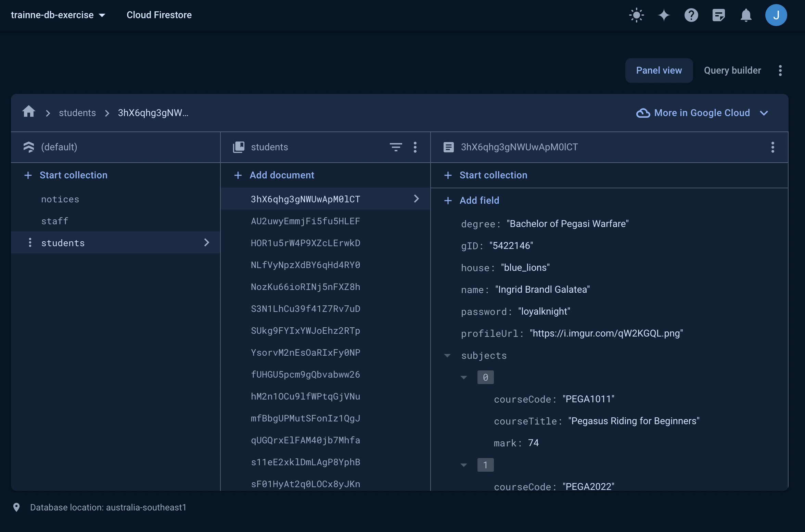Select document fUHGU5pcm9gQbvabww26
The image size is (805, 532).
point(325,375)
